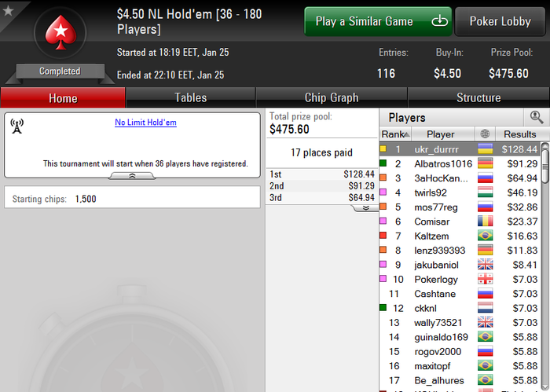Click the red spade PokerStars logo

click(60, 32)
